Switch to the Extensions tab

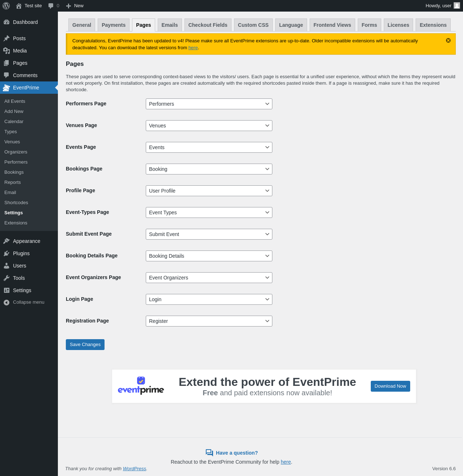click(433, 25)
